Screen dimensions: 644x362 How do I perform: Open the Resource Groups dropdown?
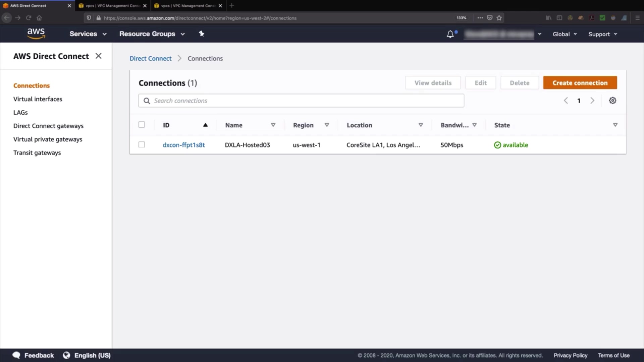(152, 34)
